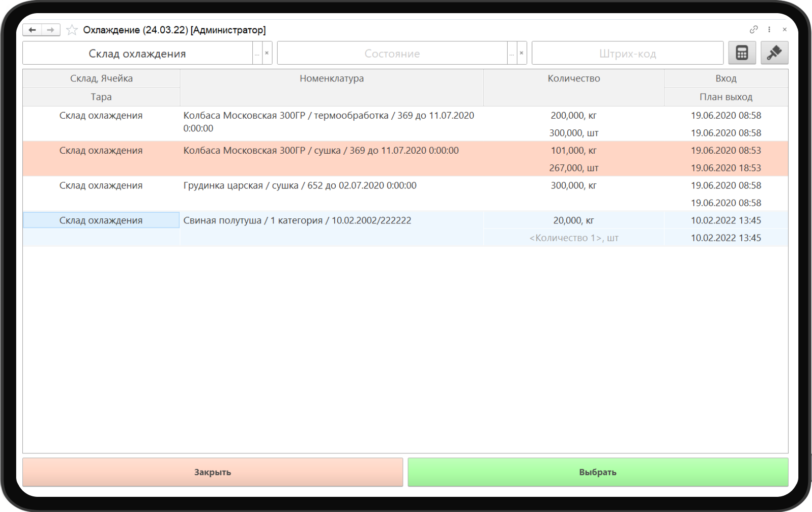The height and width of the screenshot is (512, 812).
Task: Add form to favorites with star icon
Action: point(72,30)
